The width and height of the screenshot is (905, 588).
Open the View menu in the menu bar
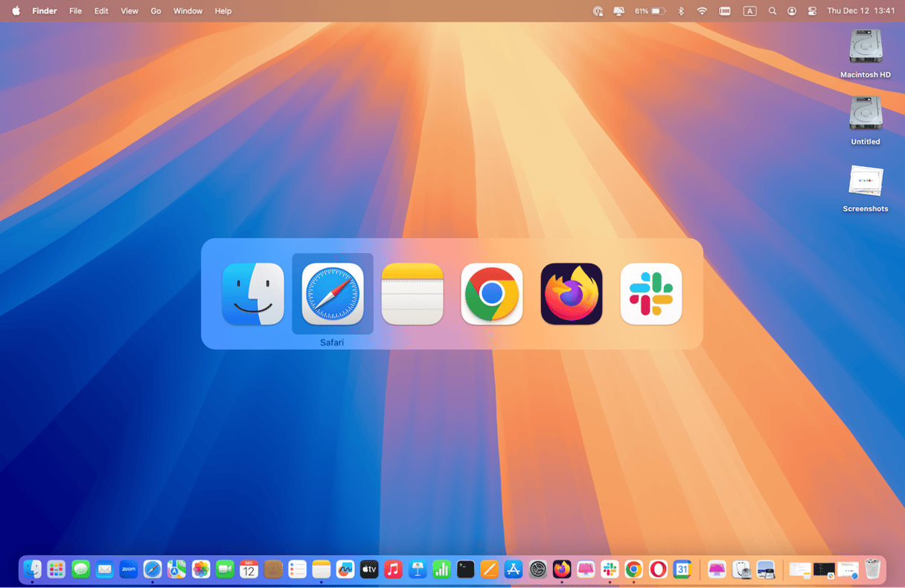(x=129, y=11)
